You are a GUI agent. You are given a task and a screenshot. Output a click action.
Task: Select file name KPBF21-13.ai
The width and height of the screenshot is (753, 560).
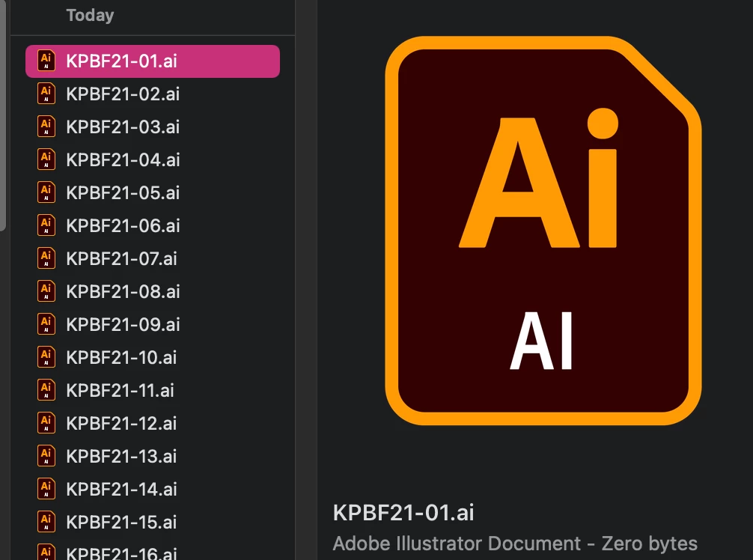[121, 456]
